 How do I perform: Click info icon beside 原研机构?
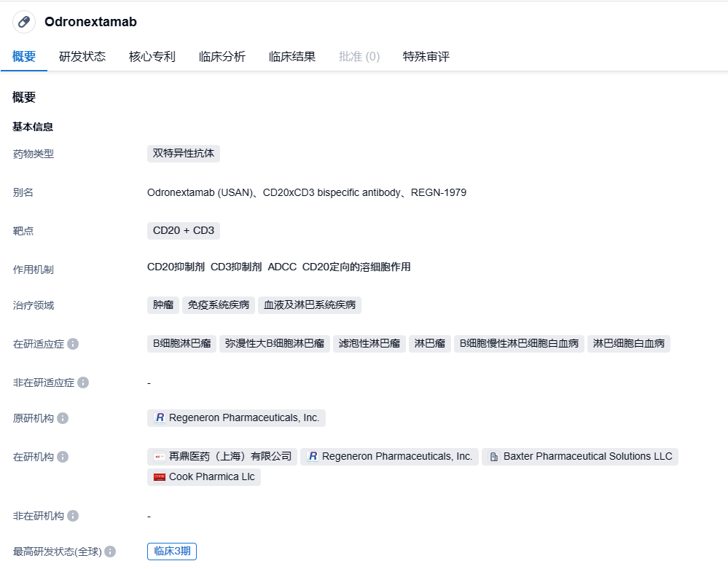click(63, 418)
